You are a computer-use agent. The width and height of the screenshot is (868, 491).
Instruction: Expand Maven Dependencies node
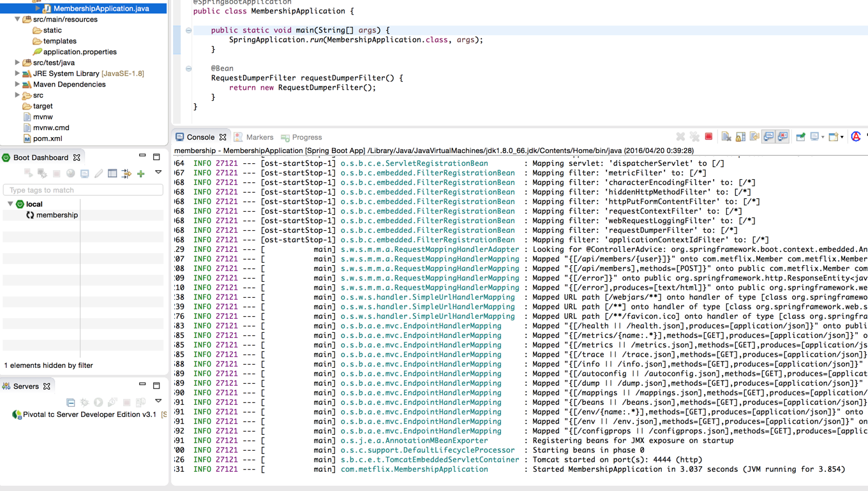coord(17,84)
